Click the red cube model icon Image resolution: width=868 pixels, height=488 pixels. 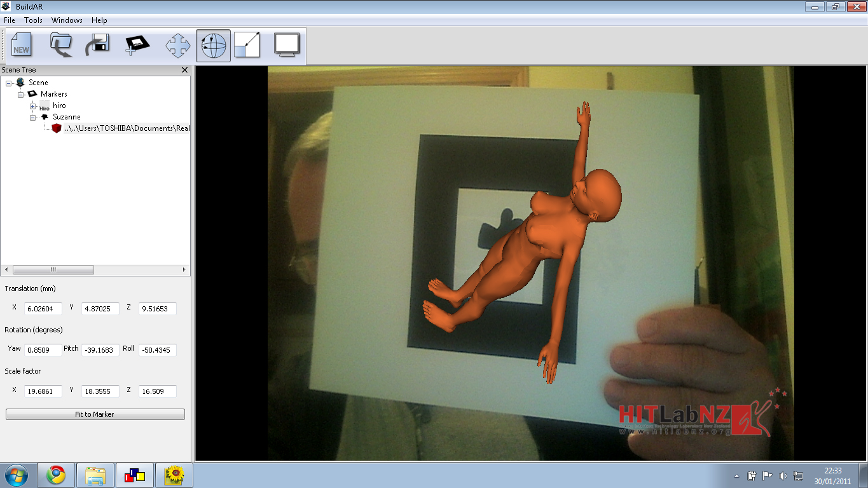(x=57, y=128)
